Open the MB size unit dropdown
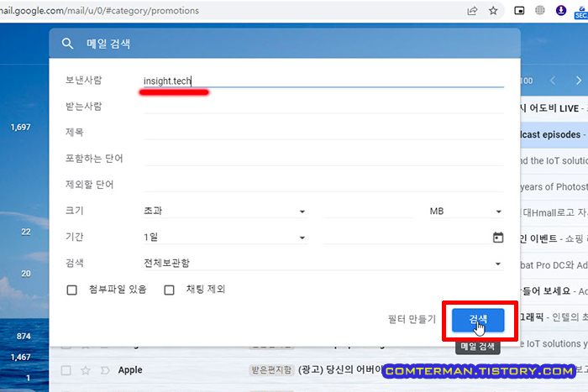This screenshot has height=392, width=588. pyautogui.click(x=465, y=211)
